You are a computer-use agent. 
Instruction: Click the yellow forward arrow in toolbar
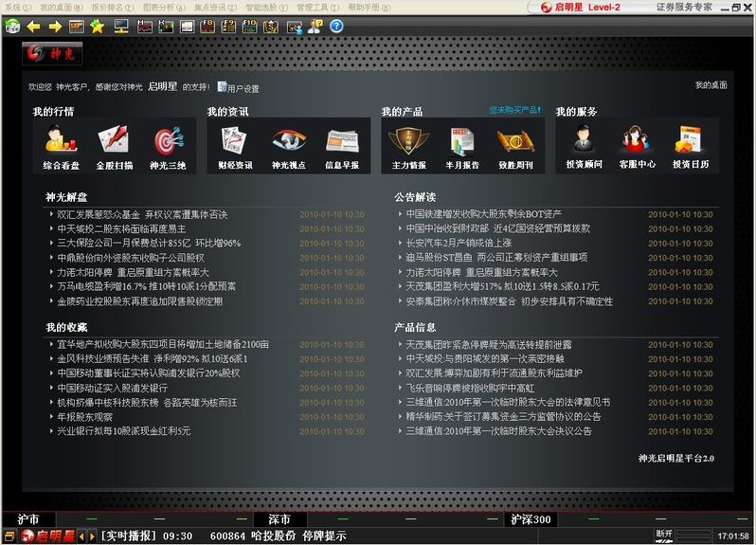[x=54, y=27]
